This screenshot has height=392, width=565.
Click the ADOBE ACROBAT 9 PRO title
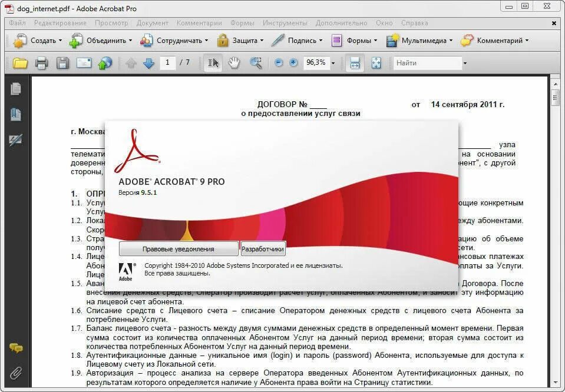(171, 181)
